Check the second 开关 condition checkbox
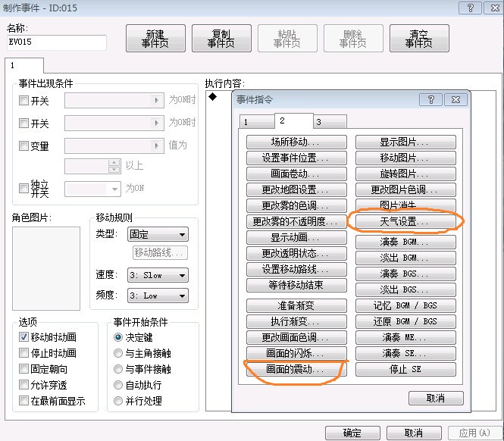Image resolution: width=504 pixels, height=441 pixels. (x=23, y=123)
